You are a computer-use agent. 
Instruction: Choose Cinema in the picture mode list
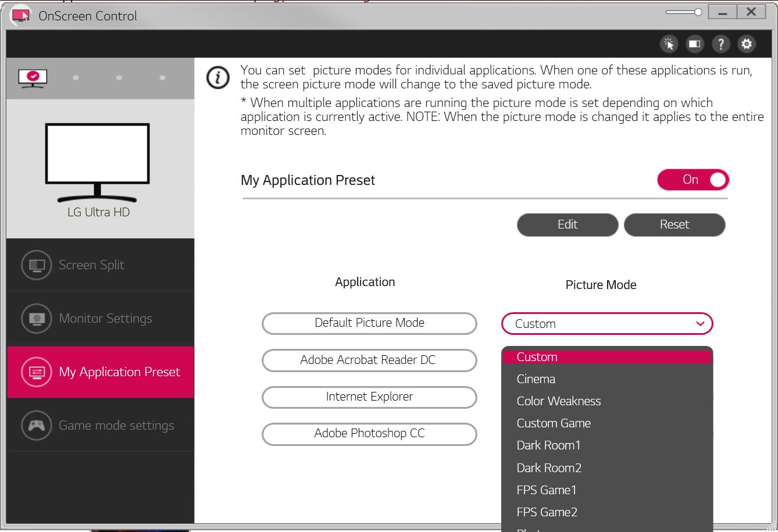(607, 379)
